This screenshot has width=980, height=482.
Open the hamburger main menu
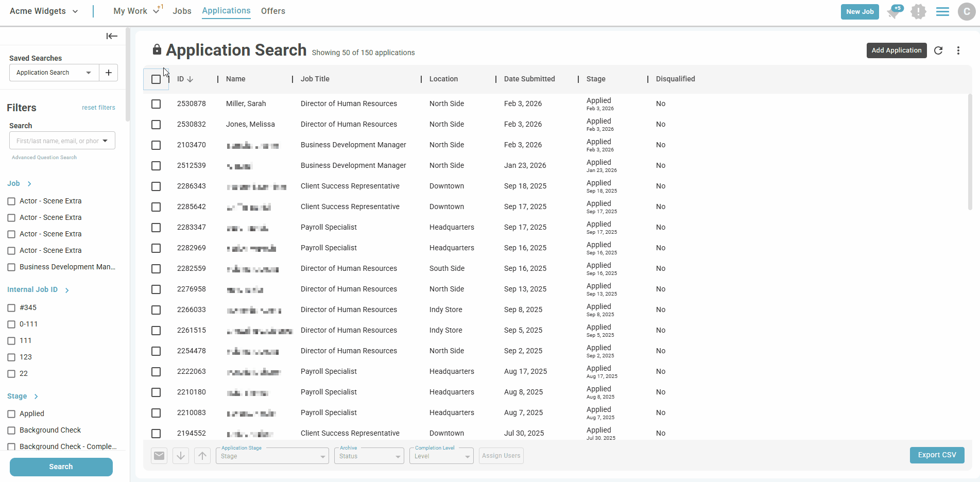click(x=942, y=12)
